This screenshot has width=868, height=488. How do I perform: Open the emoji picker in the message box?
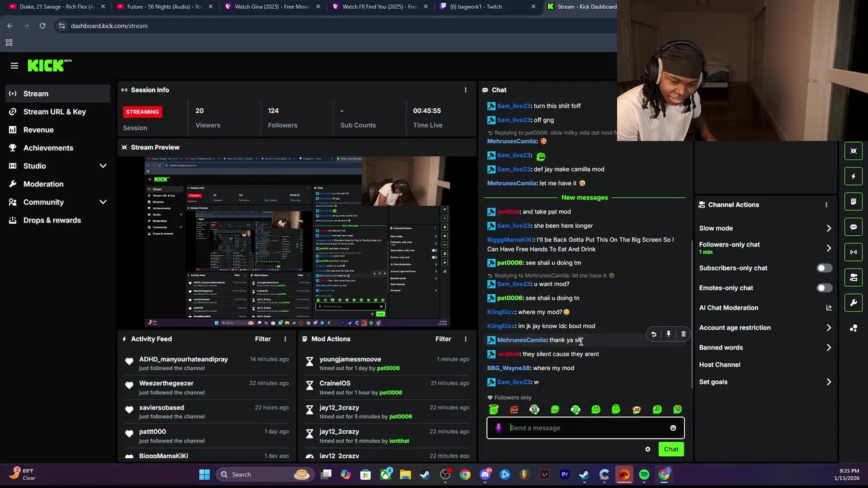[673, 428]
